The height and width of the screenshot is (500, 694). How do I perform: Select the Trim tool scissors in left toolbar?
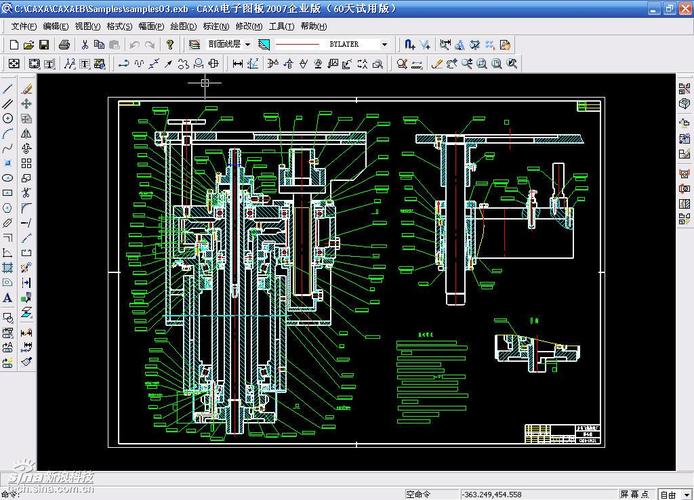pyautogui.click(x=26, y=193)
